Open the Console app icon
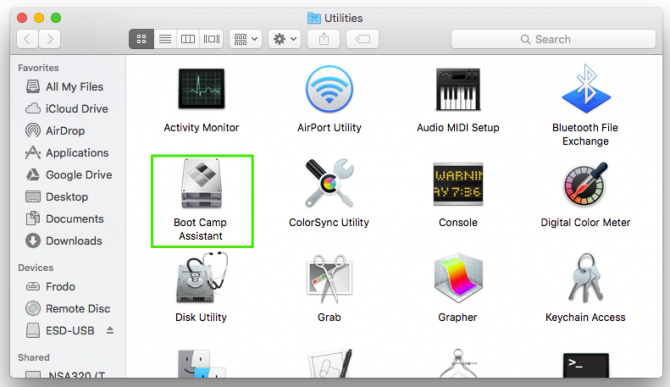 (458, 184)
